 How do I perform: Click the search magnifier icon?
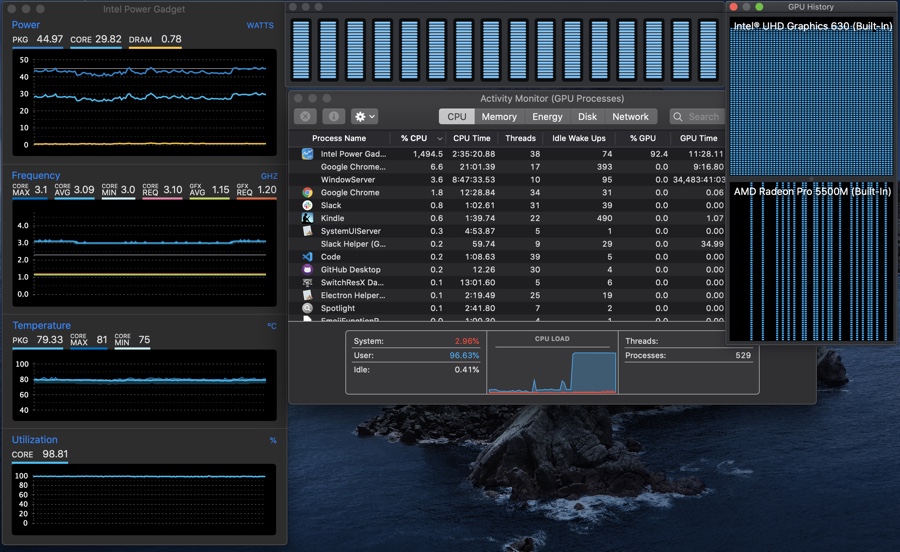[x=678, y=116]
